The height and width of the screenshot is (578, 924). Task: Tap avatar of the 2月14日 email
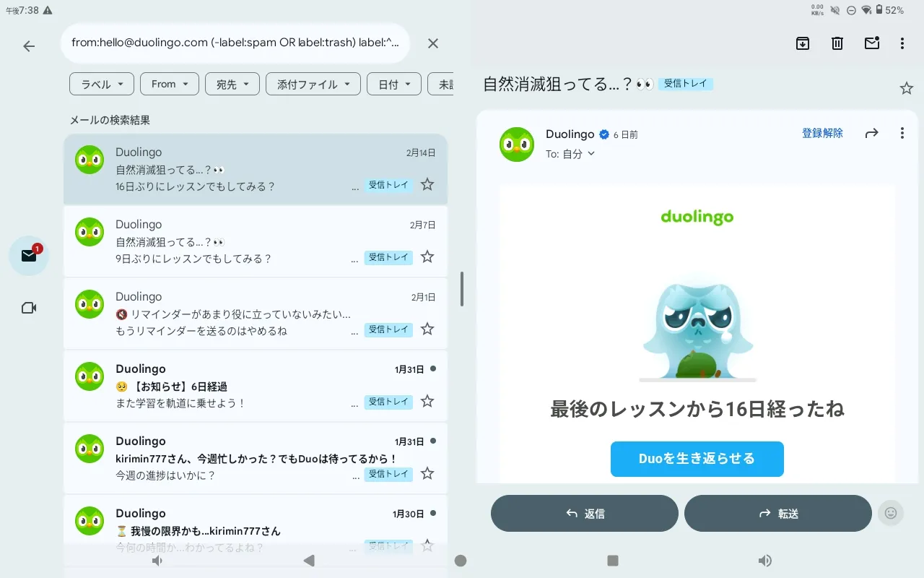click(90, 159)
